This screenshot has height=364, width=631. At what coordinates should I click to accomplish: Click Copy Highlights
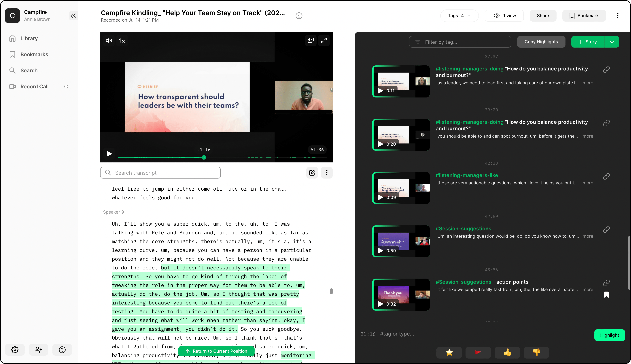pos(541,42)
